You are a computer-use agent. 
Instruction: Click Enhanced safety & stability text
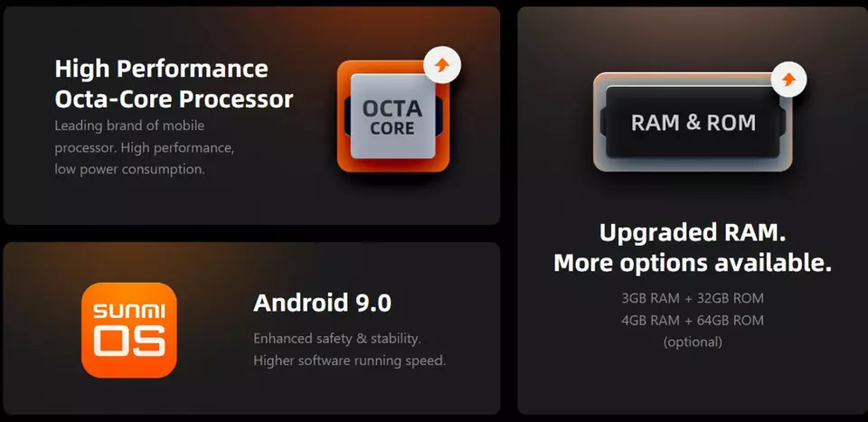click(x=337, y=339)
